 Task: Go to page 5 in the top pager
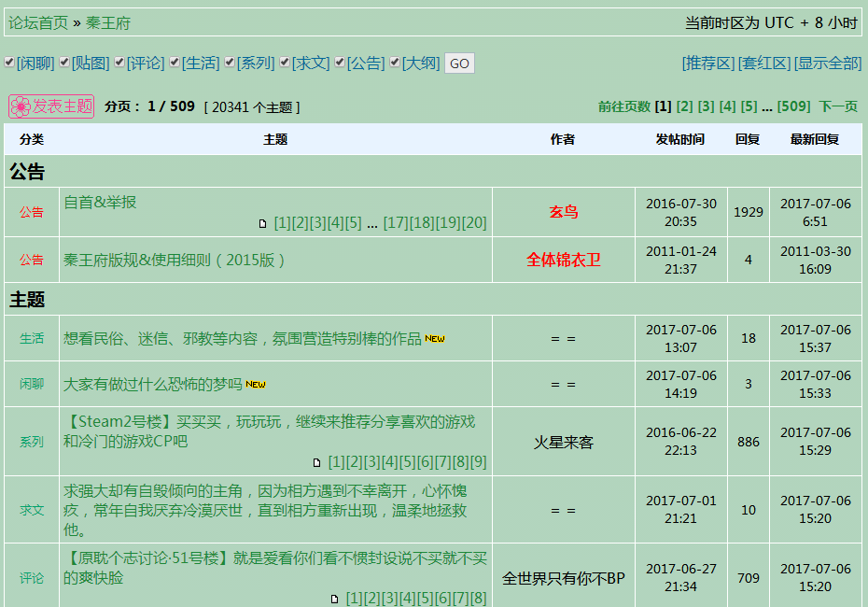[x=749, y=106]
